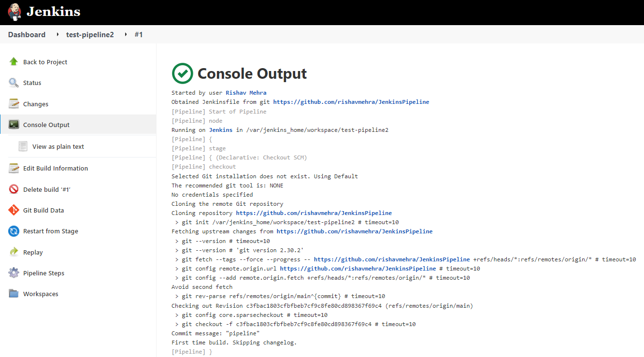The height and width of the screenshot is (357, 644).
Task: Click the 'git version 2.30.2' line
Action: tap(239, 250)
